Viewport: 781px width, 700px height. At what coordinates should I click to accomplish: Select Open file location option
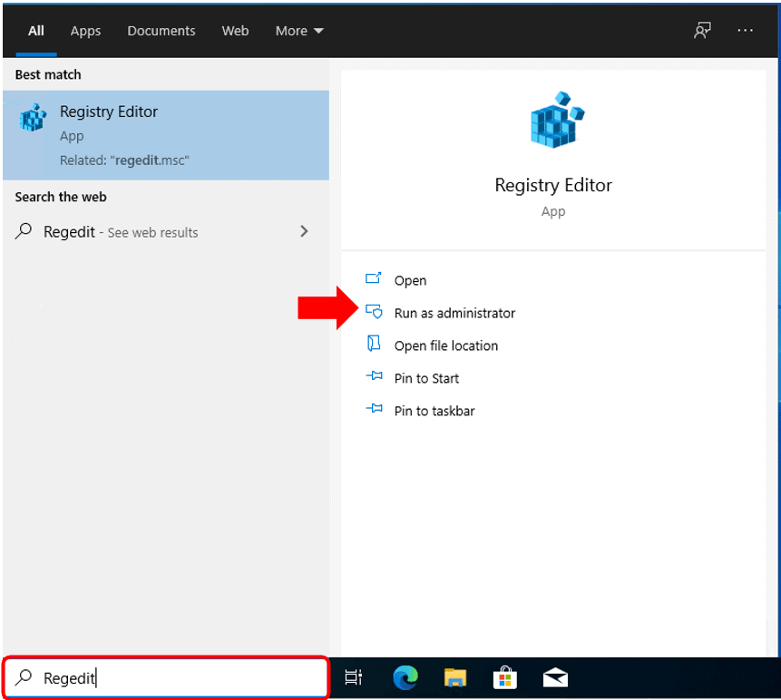tap(445, 345)
